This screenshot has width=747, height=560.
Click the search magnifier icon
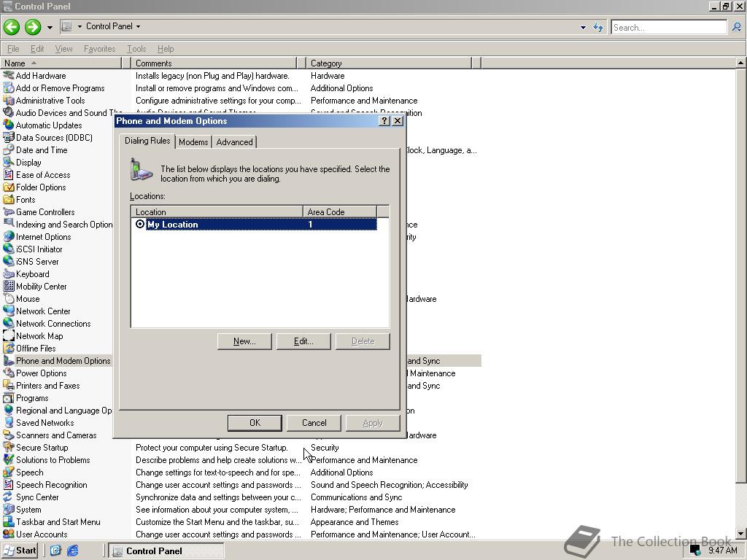tap(737, 27)
